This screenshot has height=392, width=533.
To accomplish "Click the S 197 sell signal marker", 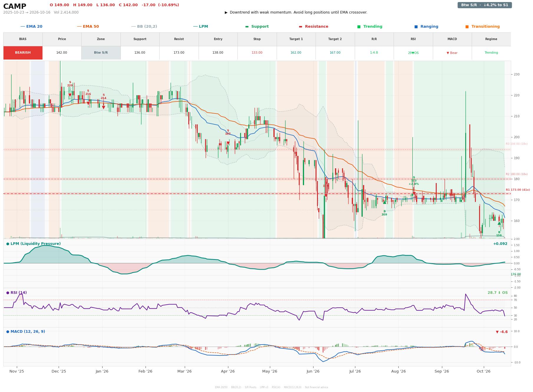I will 228,143.
